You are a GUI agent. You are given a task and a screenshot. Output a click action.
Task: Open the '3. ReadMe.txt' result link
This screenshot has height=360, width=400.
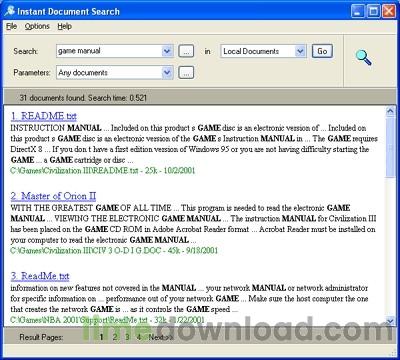pos(40,276)
